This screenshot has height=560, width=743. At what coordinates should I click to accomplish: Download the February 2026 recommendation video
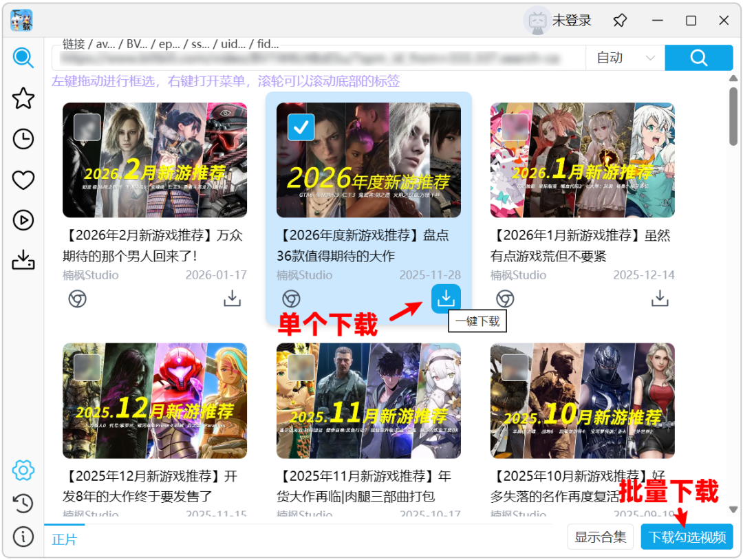[x=233, y=299]
